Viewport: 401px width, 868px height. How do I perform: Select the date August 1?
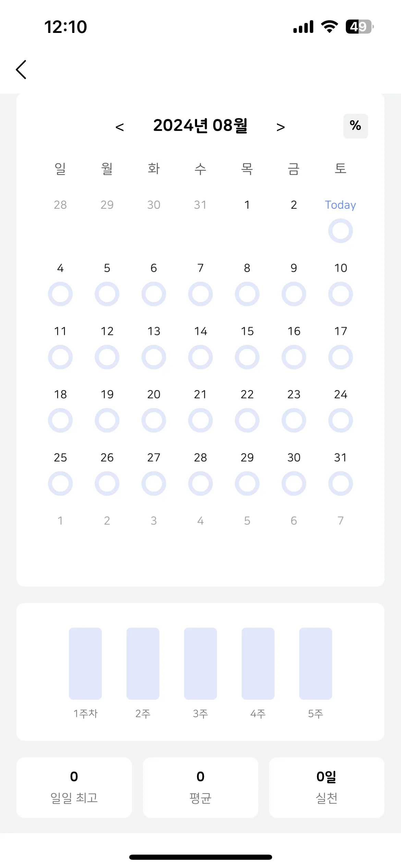click(247, 205)
